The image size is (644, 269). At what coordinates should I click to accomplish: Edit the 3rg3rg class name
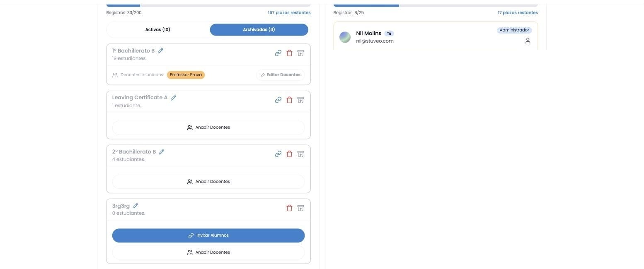tap(135, 206)
